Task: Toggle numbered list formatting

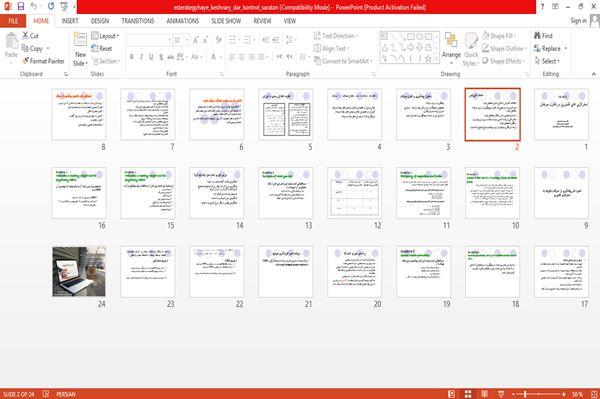Action: 248,40
